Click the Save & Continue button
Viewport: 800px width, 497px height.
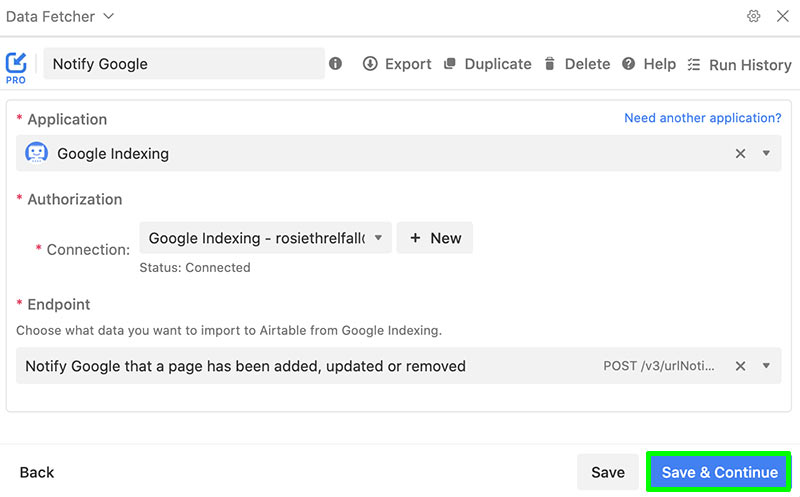(x=719, y=472)
